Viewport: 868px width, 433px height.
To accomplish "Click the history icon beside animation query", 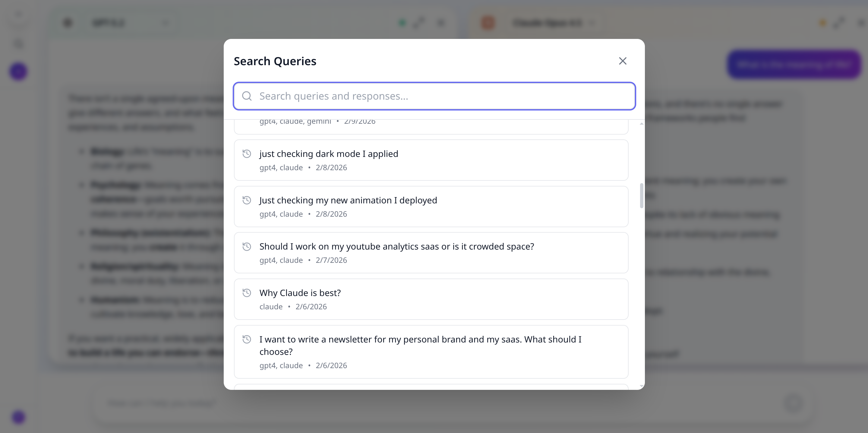I will (247, 200).
